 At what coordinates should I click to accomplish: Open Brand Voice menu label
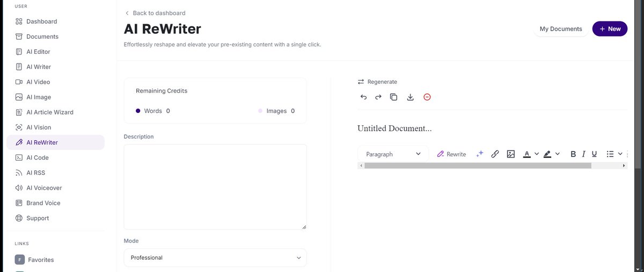pos(43,203)
